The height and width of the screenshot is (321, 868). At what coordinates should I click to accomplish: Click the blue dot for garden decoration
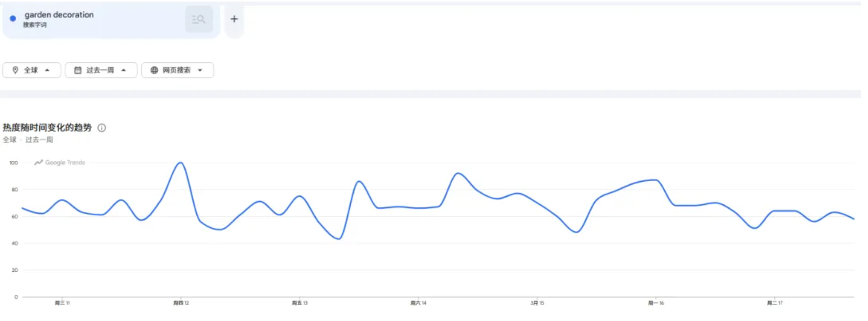coord(13,18)
